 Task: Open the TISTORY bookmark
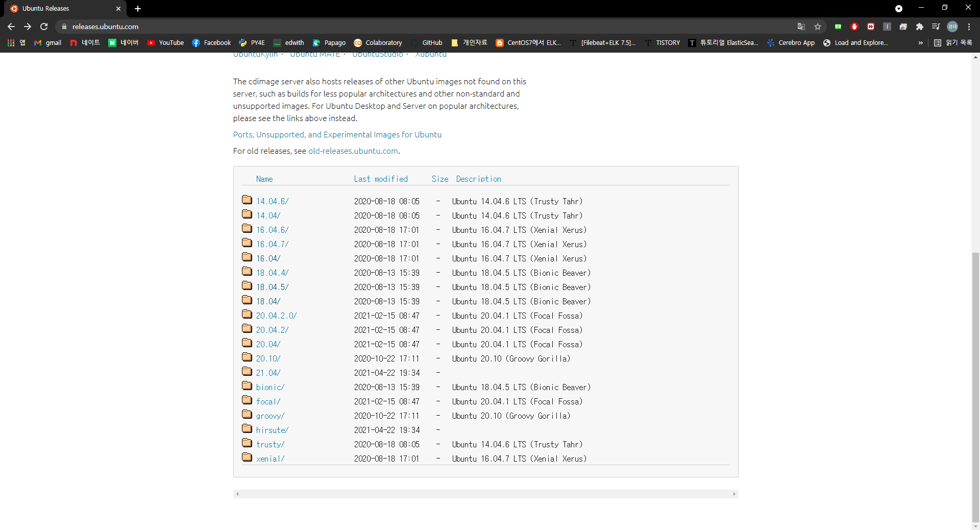point(662,43)
